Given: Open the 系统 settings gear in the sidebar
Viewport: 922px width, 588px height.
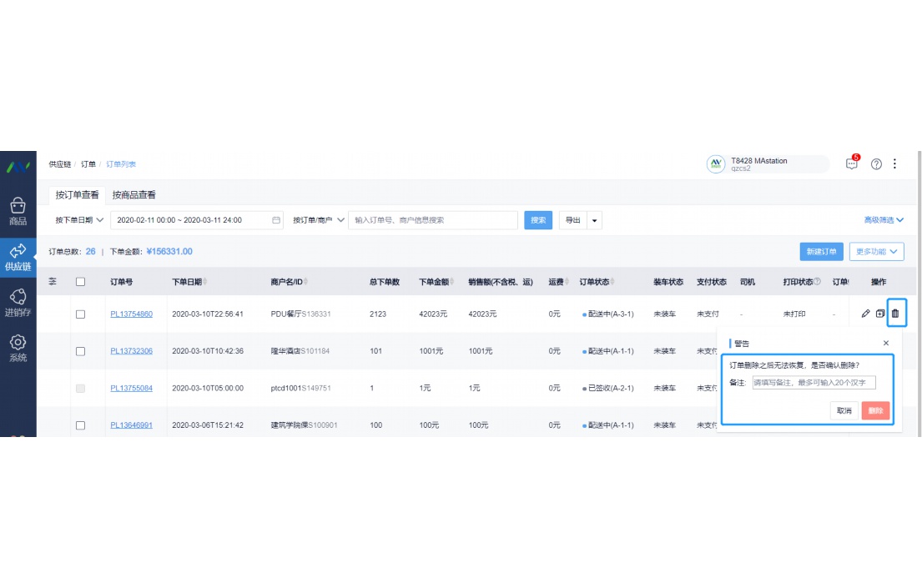Looking at the screenshot, I should click(x=18, y=348).
